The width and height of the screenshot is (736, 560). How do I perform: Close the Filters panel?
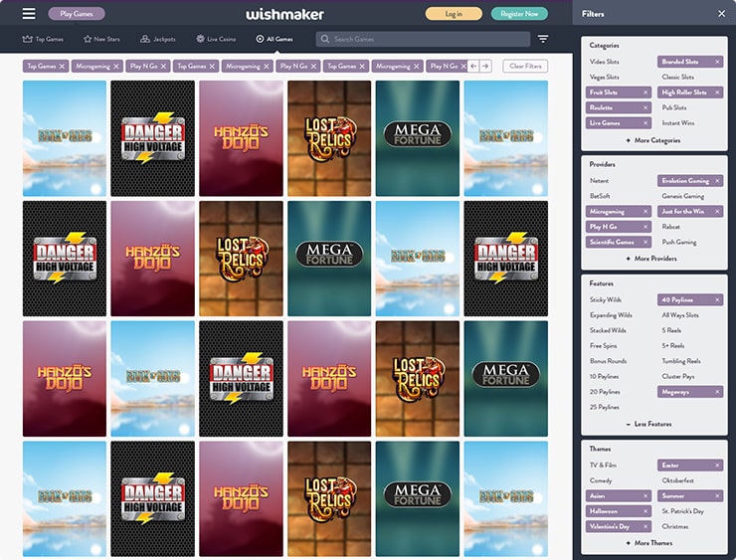click(x=721, y=14)
